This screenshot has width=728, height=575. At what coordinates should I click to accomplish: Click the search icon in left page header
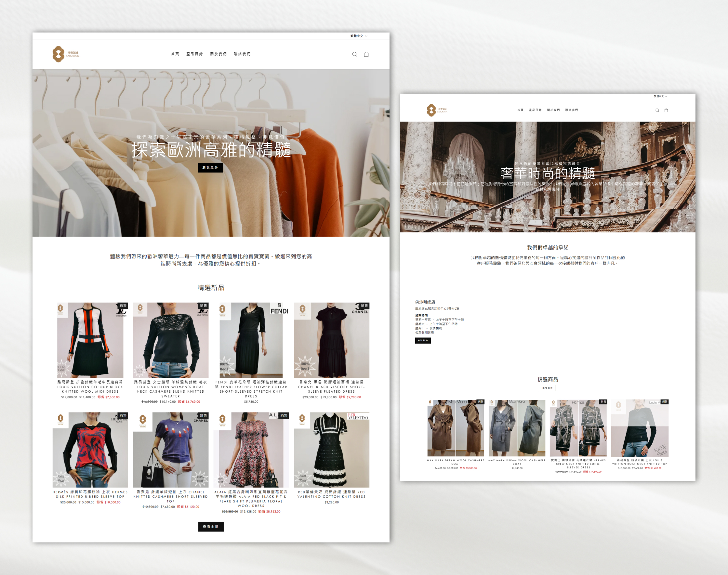coord(354,54)
